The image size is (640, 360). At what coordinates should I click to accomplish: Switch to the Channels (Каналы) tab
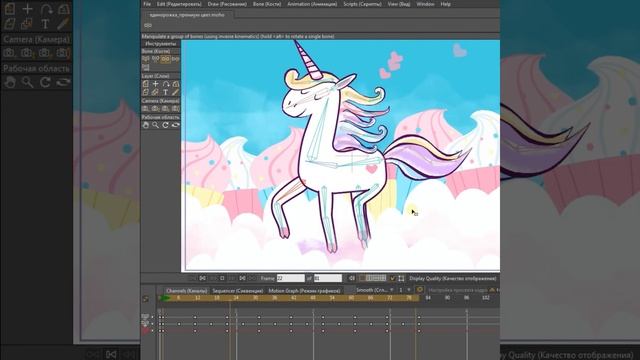coord(187,291)
